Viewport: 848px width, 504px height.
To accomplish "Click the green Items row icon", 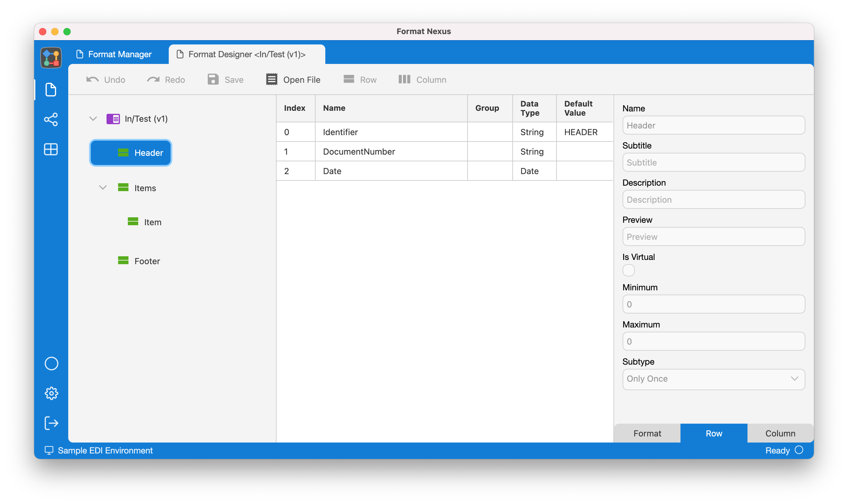I will [x=123, y=187].
